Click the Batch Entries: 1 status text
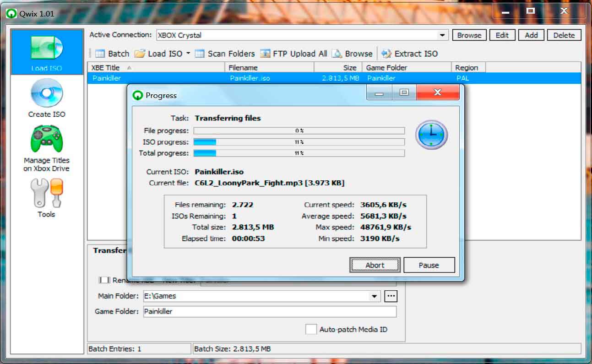 click(115, 349)
